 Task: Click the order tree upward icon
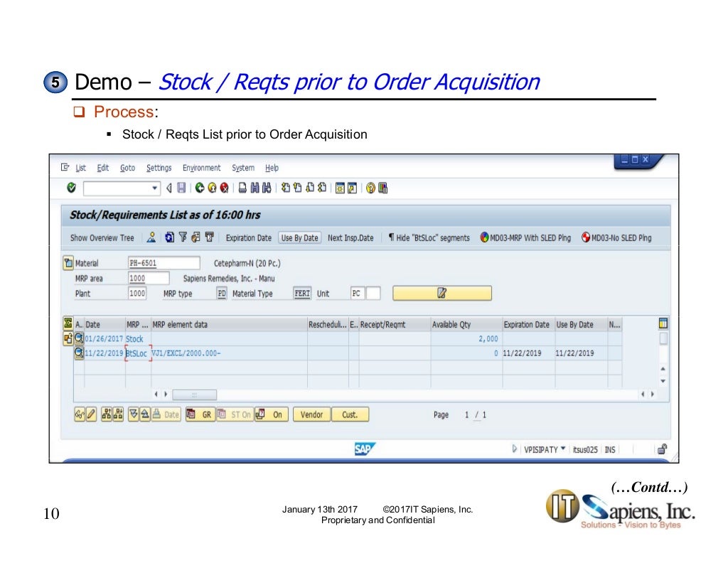click(x=107, y=414)
